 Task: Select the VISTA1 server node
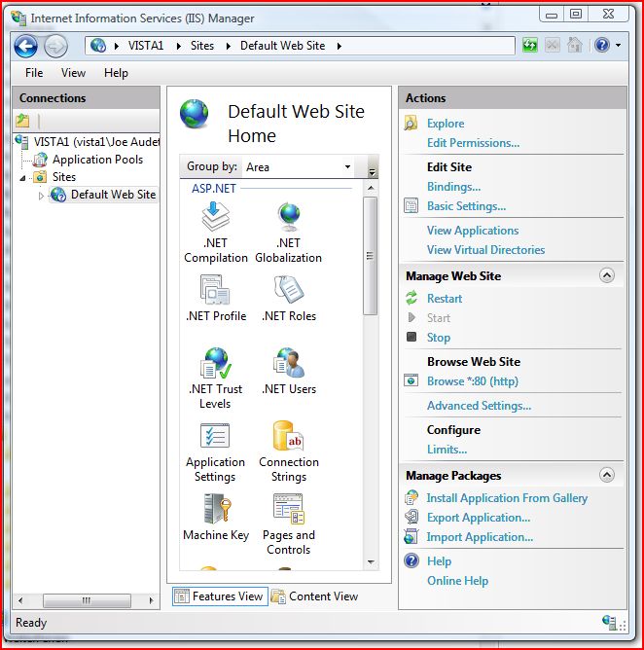pyautogui.click(x=96, y=142)
